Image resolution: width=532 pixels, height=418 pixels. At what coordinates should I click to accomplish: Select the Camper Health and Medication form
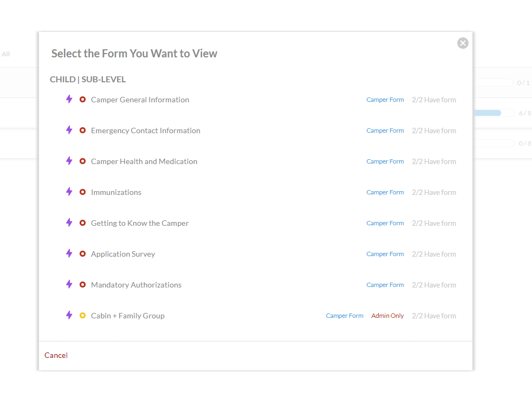[144, 161]
